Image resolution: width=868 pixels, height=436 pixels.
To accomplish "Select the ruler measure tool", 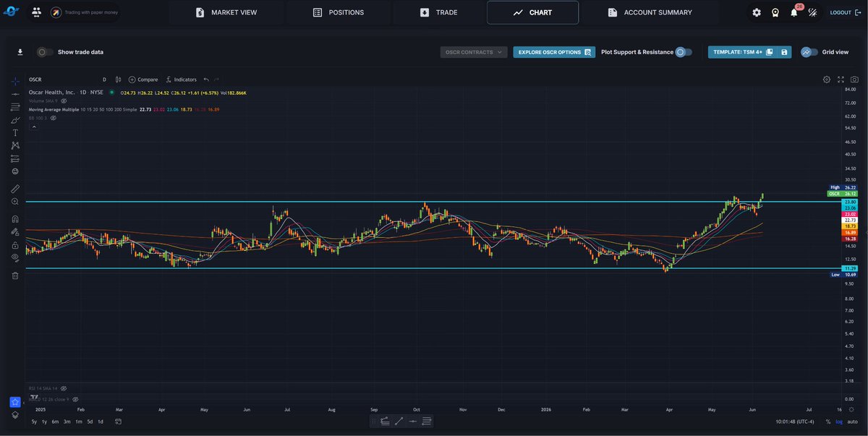I will pyautogui.click(x=15, y=188).
